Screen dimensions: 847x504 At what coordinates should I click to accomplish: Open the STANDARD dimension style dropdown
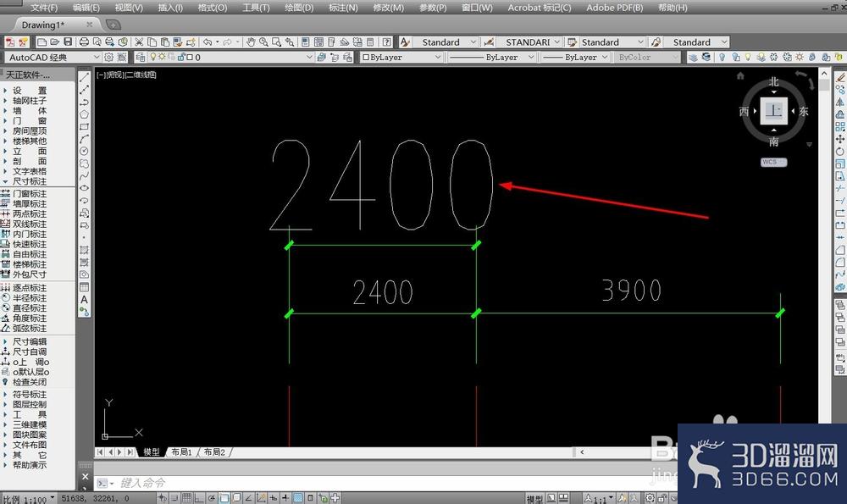(557, 42)
